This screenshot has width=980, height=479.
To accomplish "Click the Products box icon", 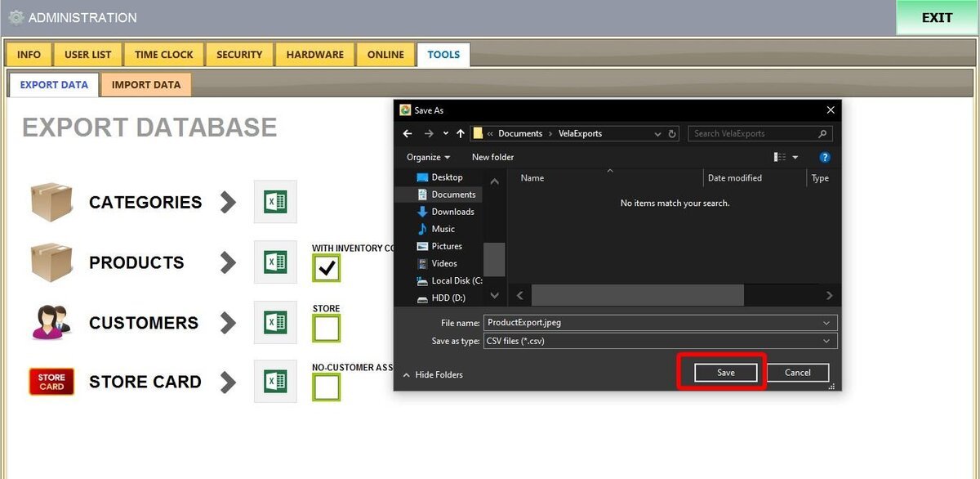I will (52, 262).
